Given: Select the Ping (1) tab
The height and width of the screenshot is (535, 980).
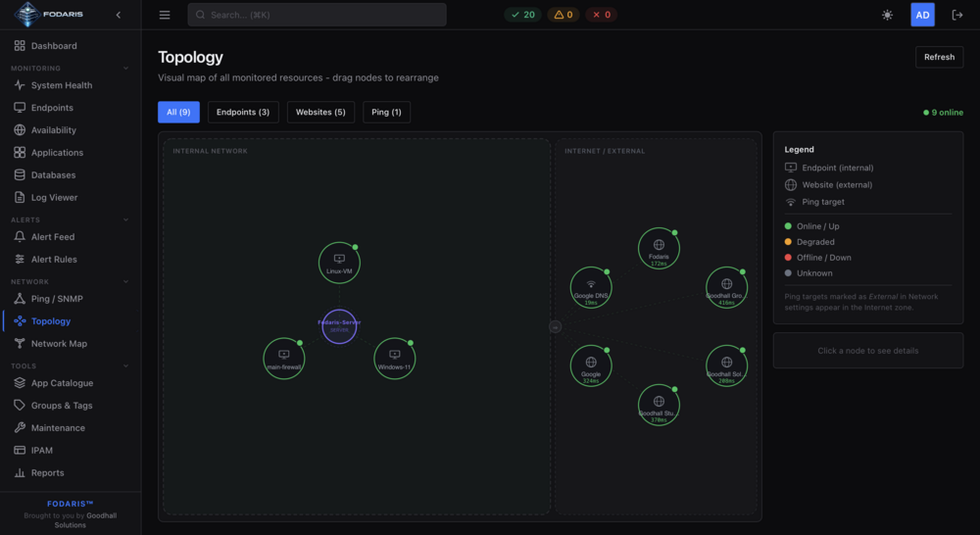Looking at the screenshot, I should 386,112.
